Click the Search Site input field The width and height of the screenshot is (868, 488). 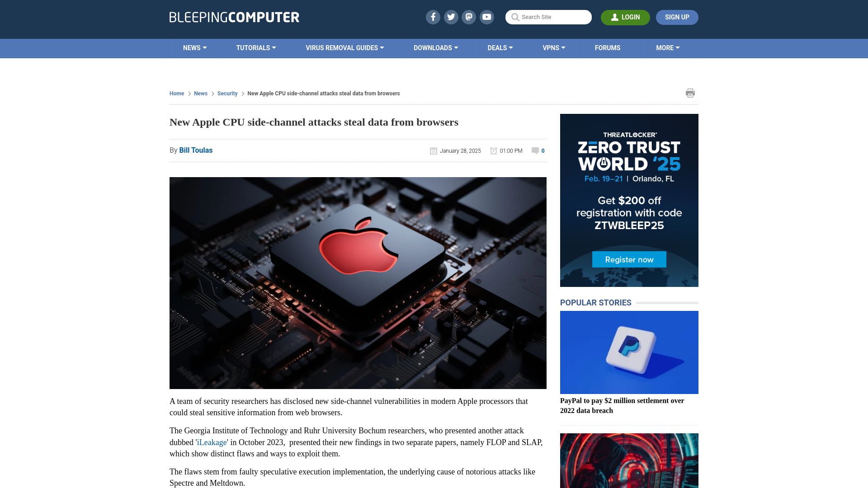tap(548, 17)
